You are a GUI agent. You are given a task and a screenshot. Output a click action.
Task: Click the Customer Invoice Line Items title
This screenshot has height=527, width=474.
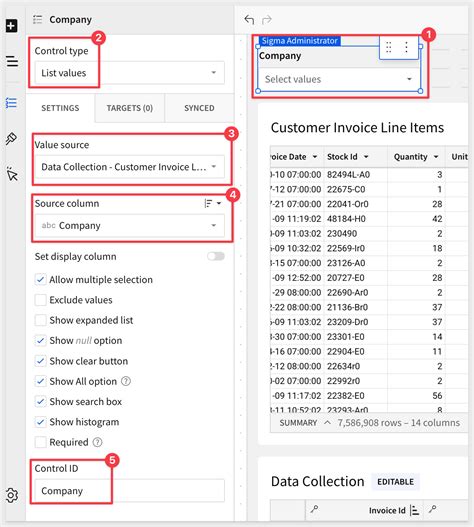[357, 128]
